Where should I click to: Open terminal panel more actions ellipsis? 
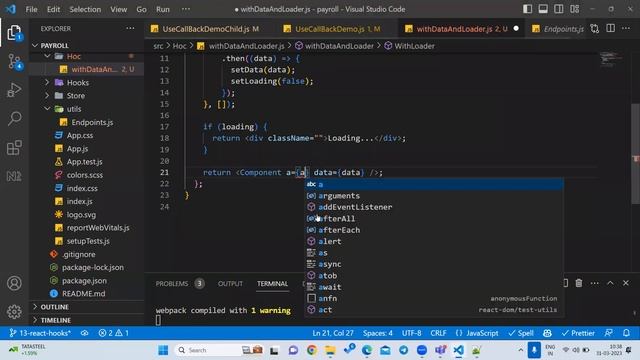pos(594,283)
